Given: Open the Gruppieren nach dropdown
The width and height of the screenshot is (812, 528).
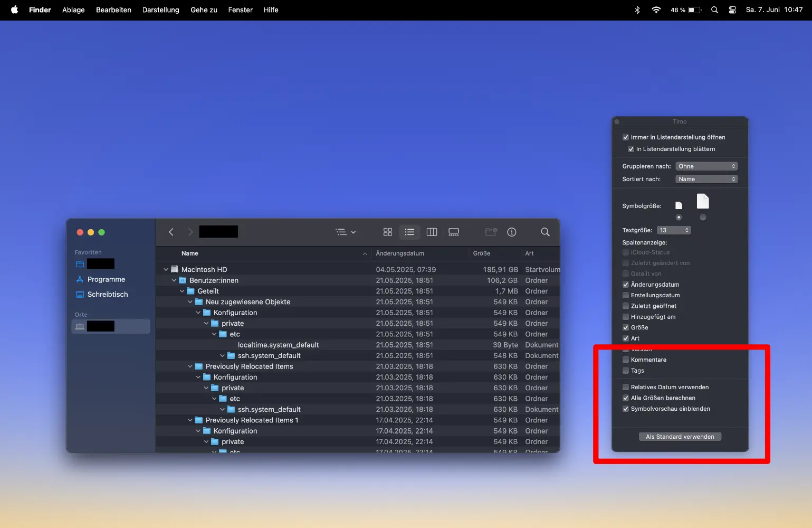Looking at the screenshot, I should click(x=706, y=166).
